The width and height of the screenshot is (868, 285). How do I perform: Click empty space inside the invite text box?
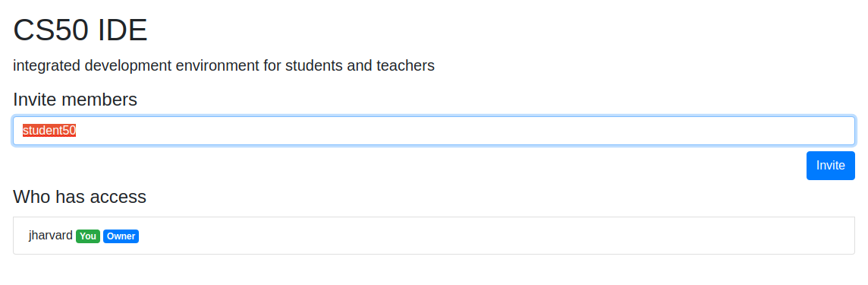tap(465, 131)
